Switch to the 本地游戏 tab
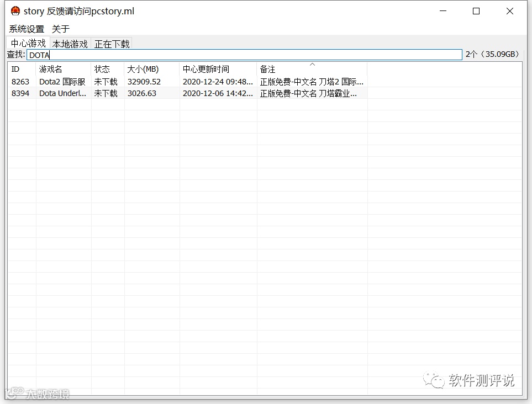Screen dimensions: 532x404 70,44
